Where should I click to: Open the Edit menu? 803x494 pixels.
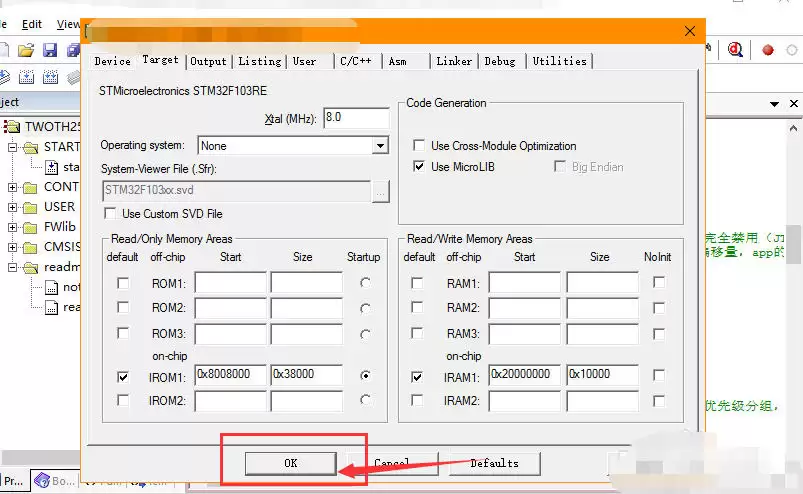click(32, 24)
